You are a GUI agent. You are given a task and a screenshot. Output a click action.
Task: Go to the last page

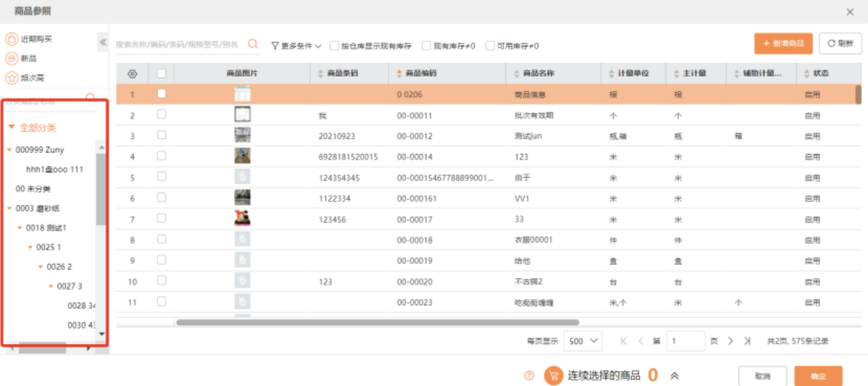pyautogui.click(x=747, y=341)
